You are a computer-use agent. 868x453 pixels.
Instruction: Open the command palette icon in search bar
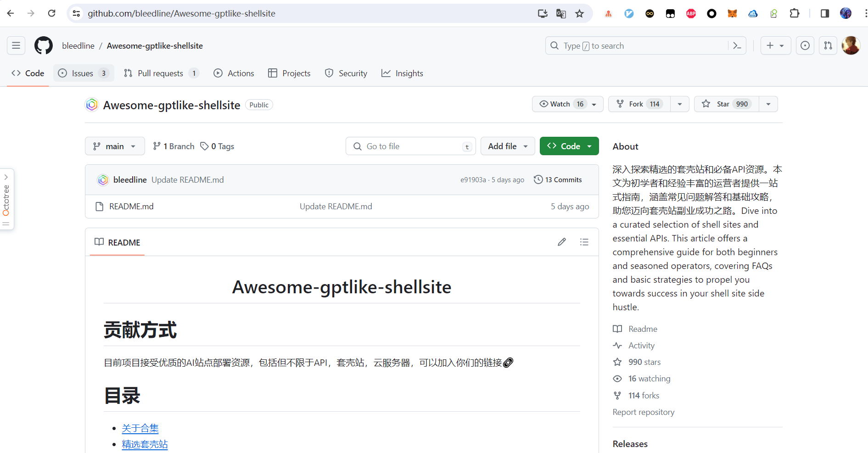click(737, 45)
